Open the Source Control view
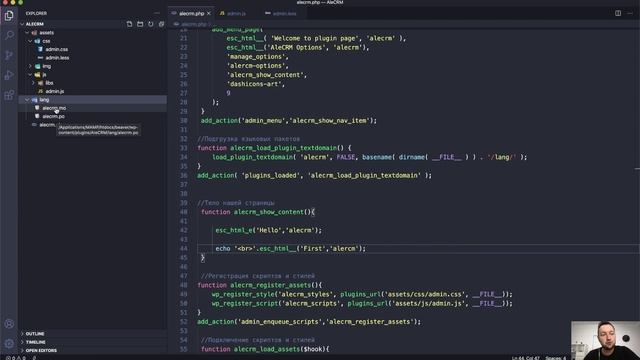640x360 pixels. coord(9,55)
